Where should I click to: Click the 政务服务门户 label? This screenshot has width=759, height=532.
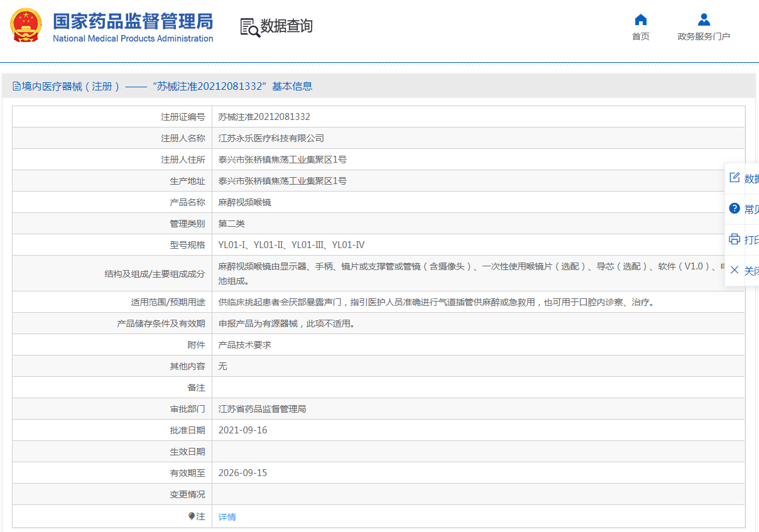point(704,36)
